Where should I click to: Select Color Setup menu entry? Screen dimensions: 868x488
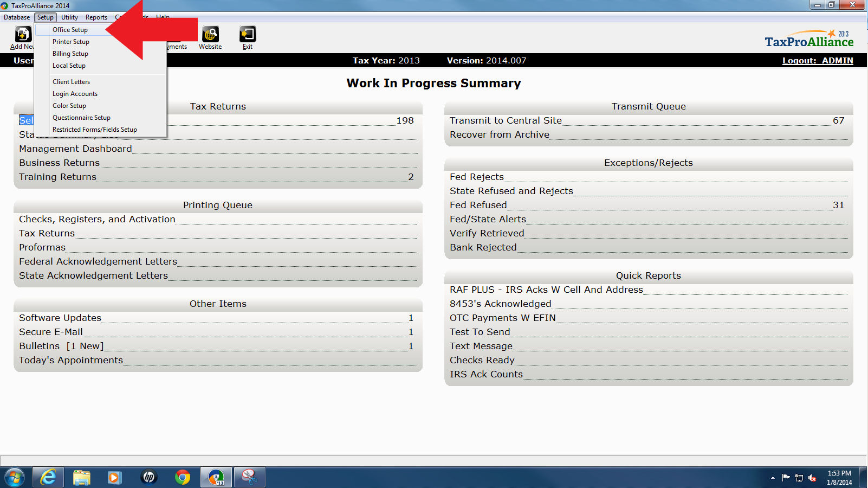tap(100, 106)
